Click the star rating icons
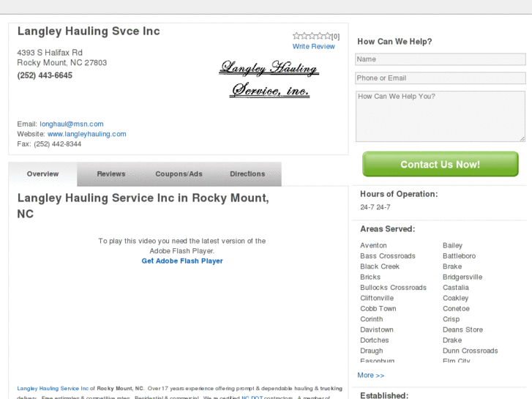The height and width of the screenshot is (399, 532). point(312,36)
